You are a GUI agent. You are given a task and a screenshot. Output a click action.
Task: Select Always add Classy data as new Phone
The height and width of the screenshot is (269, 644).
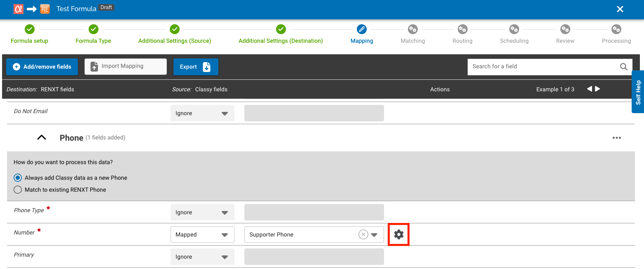17,177
